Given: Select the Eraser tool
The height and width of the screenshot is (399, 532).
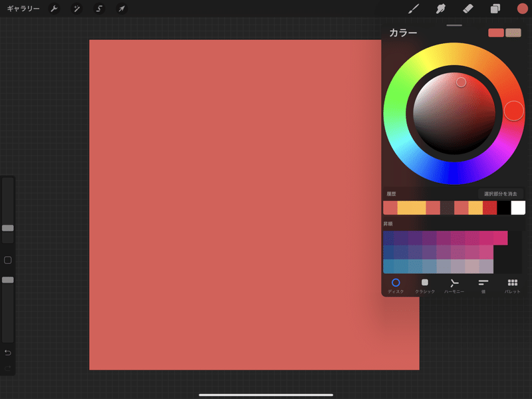Looking at the screenshot, I should tap(468, 9).
